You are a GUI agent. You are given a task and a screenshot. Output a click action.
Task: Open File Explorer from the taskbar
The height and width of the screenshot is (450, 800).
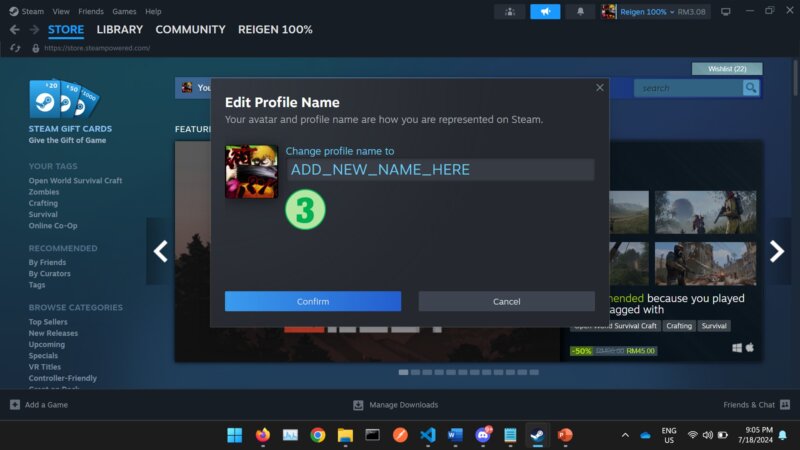(x=345, y=435)
